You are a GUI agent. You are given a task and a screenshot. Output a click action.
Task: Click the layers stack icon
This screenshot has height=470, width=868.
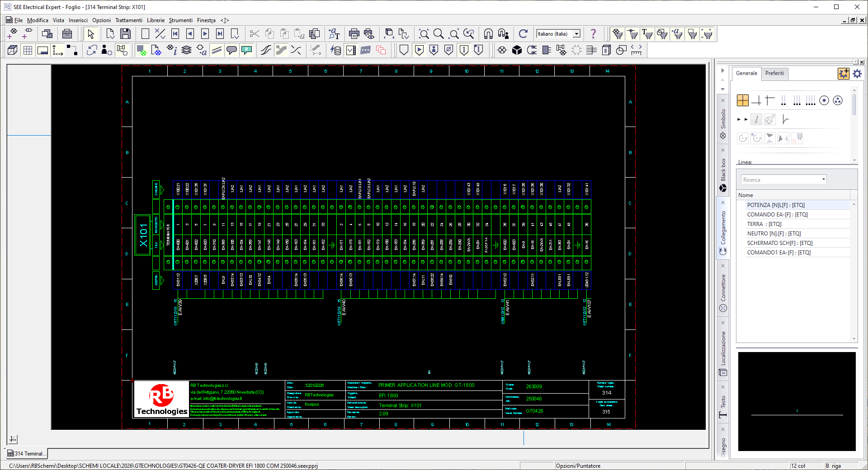[x=186, y=50]
